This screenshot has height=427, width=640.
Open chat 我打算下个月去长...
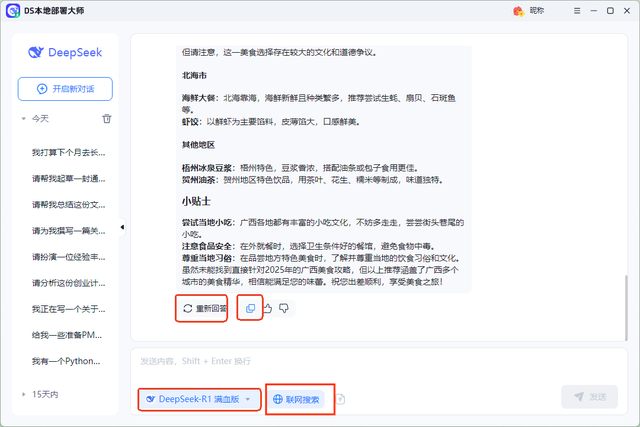tap(69, 153)
